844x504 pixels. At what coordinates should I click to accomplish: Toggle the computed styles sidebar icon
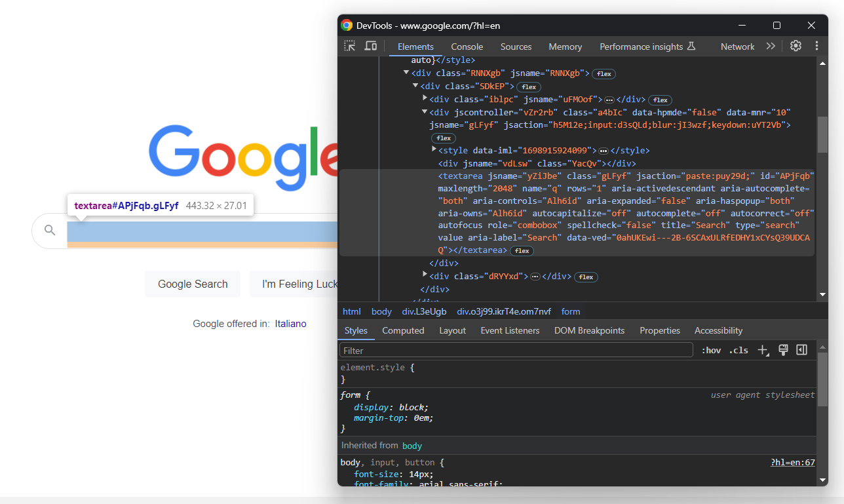[x=801, y=350]
